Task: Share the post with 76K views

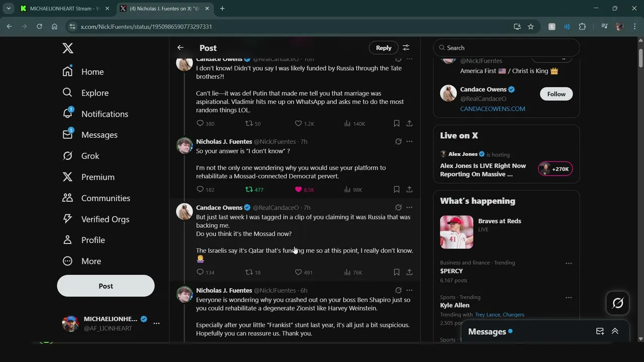Action: click(410, 273)
